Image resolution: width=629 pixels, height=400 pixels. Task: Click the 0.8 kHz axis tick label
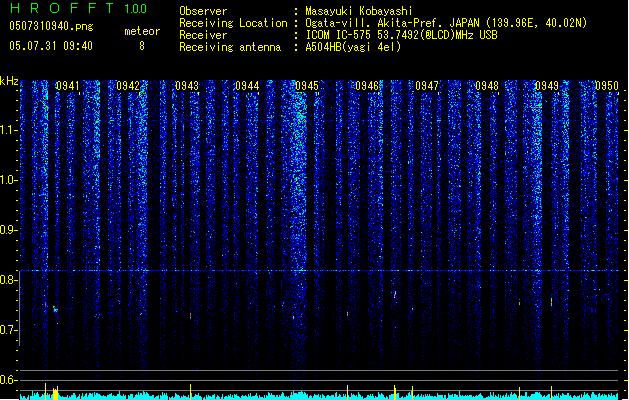tap(8, 280)
